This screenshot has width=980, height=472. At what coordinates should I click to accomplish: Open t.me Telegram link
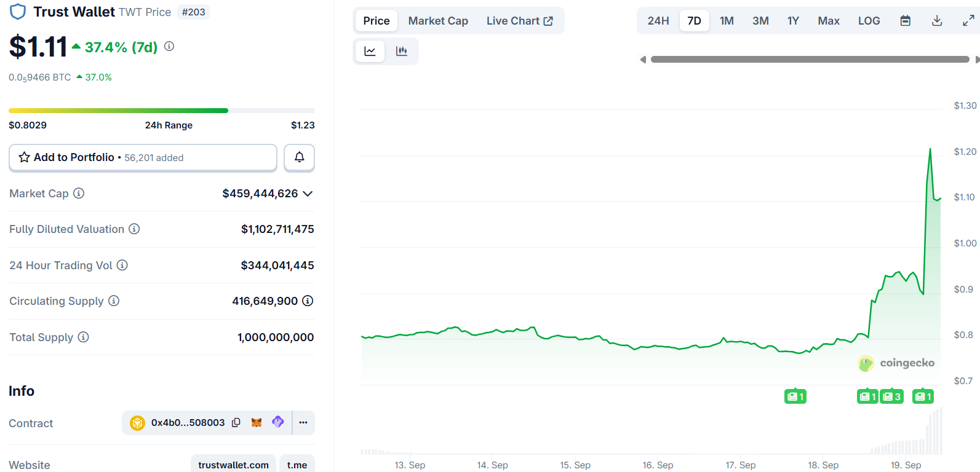coord(297,465)
